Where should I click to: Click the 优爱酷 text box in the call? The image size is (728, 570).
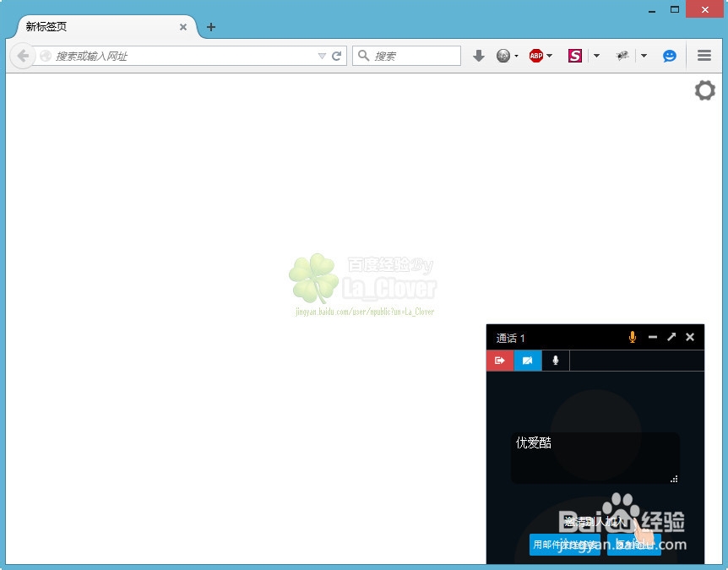595,459
